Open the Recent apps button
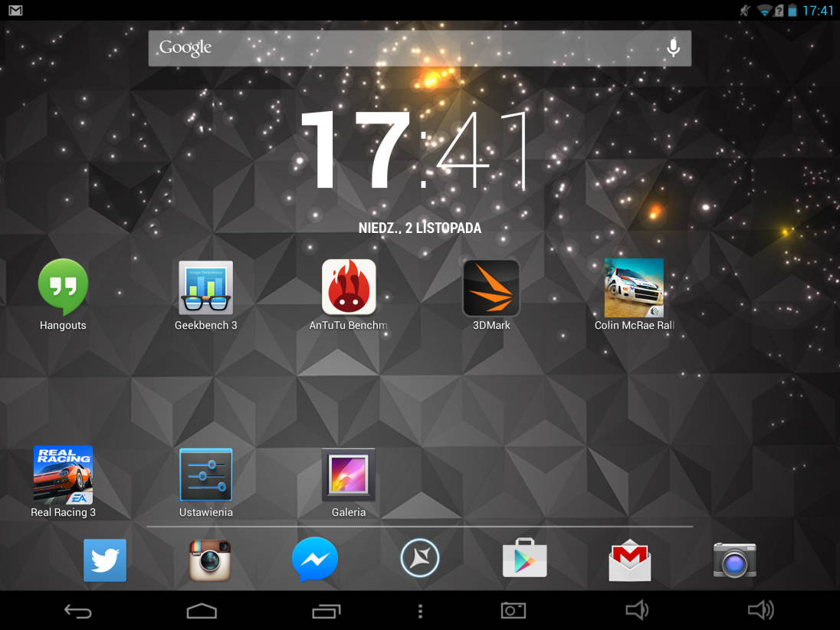This screenshot has width=840, height=630. (x=326, y=611)
